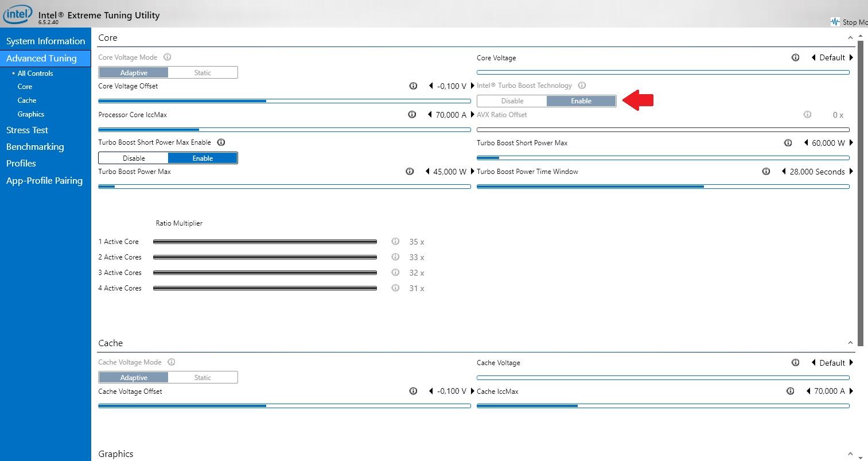Select All Controls sub-item
The height and width of the screenshot is (461, 868).
pyautogui.click(x=35, y=73)
